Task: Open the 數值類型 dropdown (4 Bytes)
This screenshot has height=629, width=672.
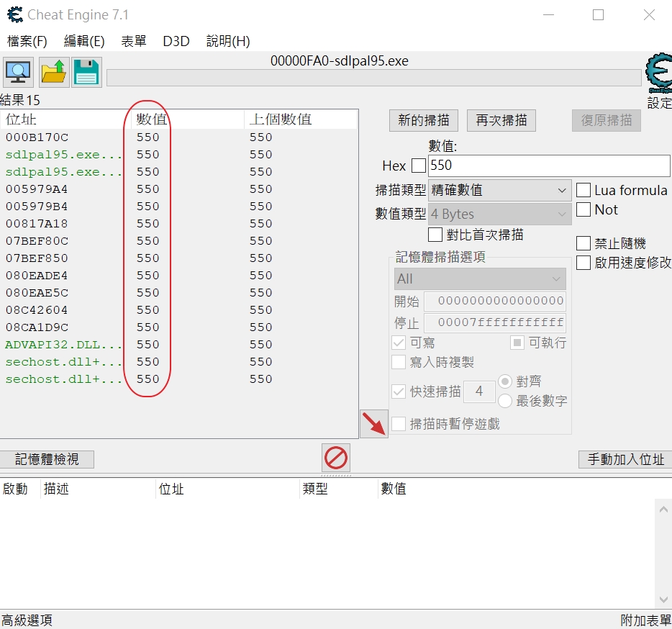Action: click(x=500, y=214)
